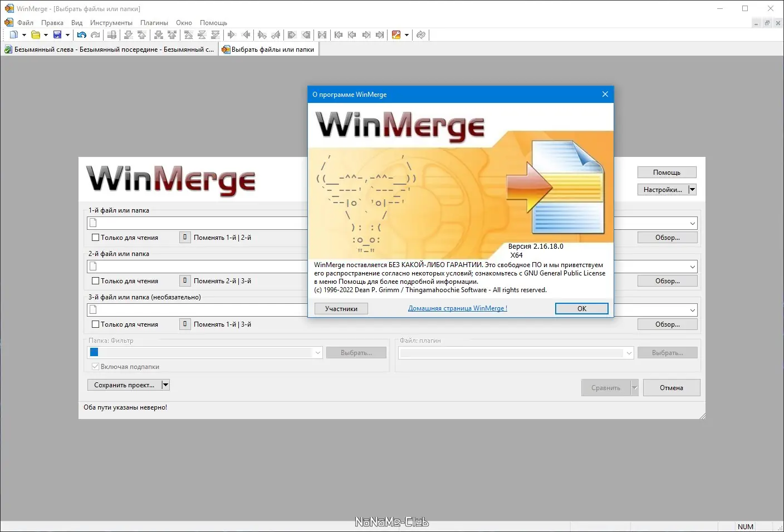Click the 'Сравнить' button
The width and height of the screenshot is (784, 532).
[x=606, y=388]
